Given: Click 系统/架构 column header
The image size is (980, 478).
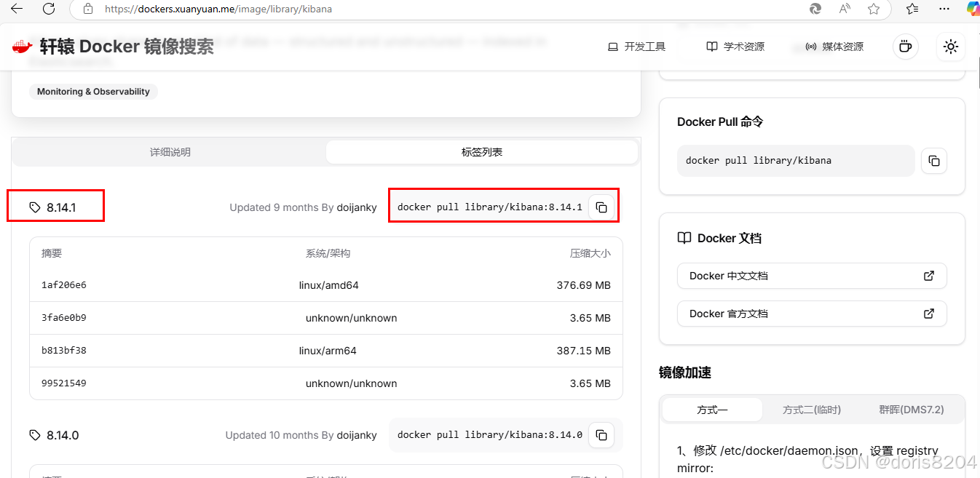Looking at the screenshot, I should coord(328,253).
